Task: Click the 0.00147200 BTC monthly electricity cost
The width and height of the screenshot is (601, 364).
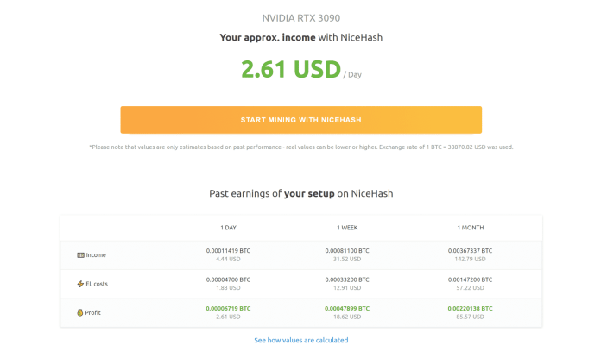Action: (x=471, y=279)
